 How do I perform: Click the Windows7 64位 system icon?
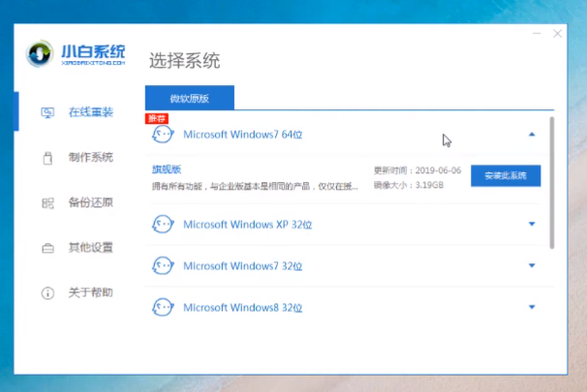pos(163,135)
